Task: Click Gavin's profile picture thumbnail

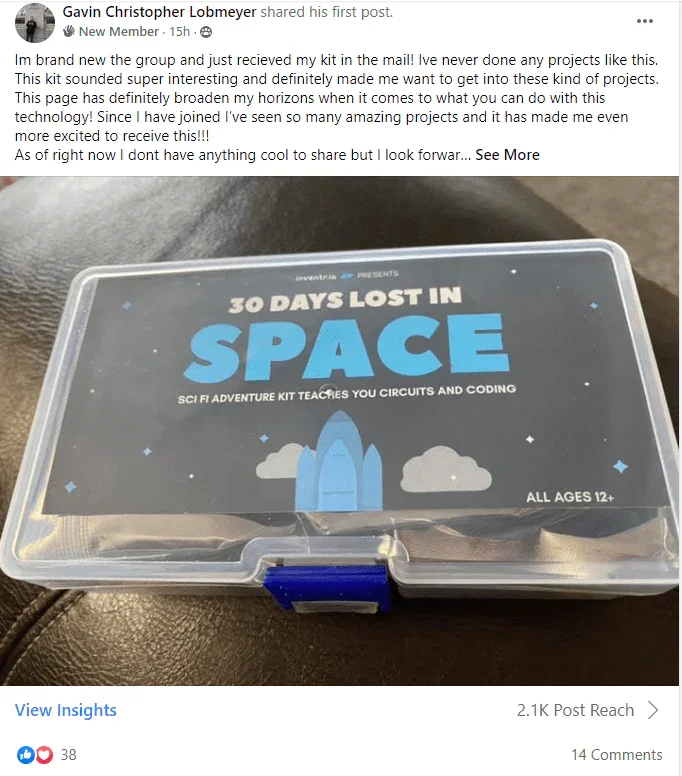Action: click(x=35, y=23)
